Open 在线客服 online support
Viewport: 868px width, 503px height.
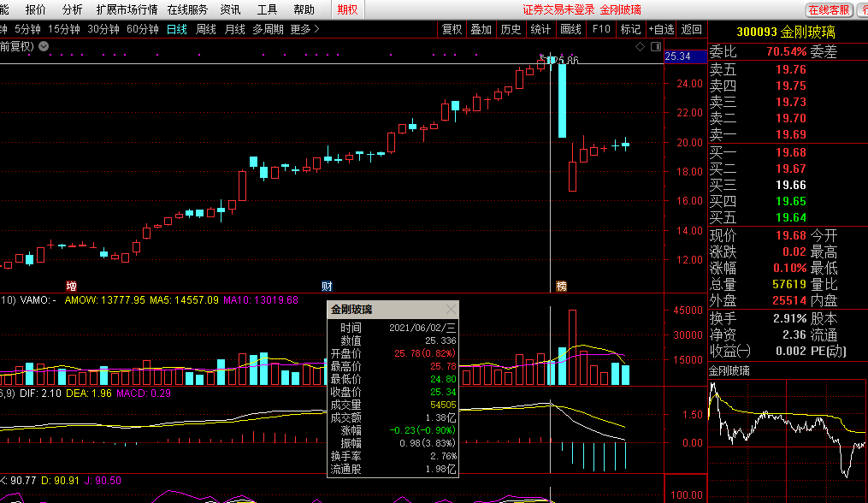click(x=829, y=10)
